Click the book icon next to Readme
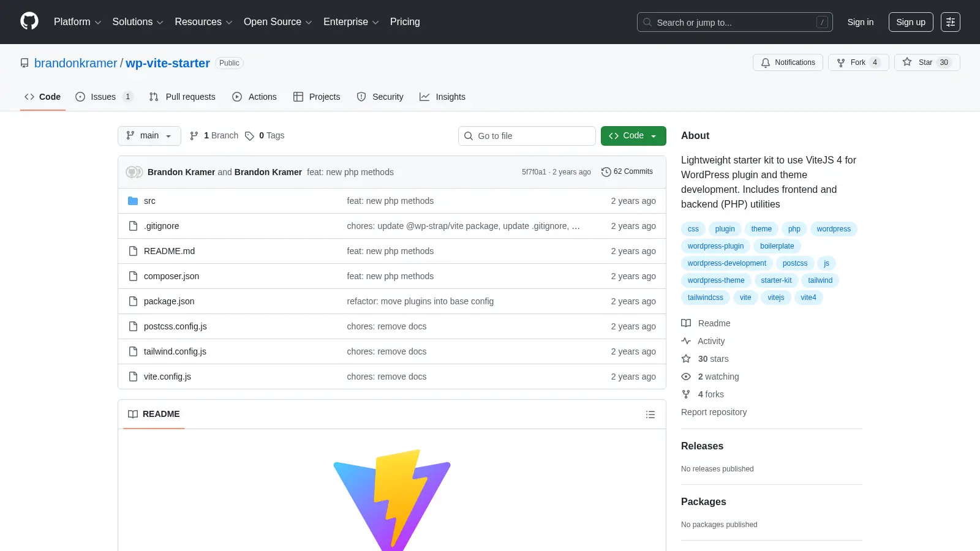This screenshot has height=551, width=980. coord(686,323)
